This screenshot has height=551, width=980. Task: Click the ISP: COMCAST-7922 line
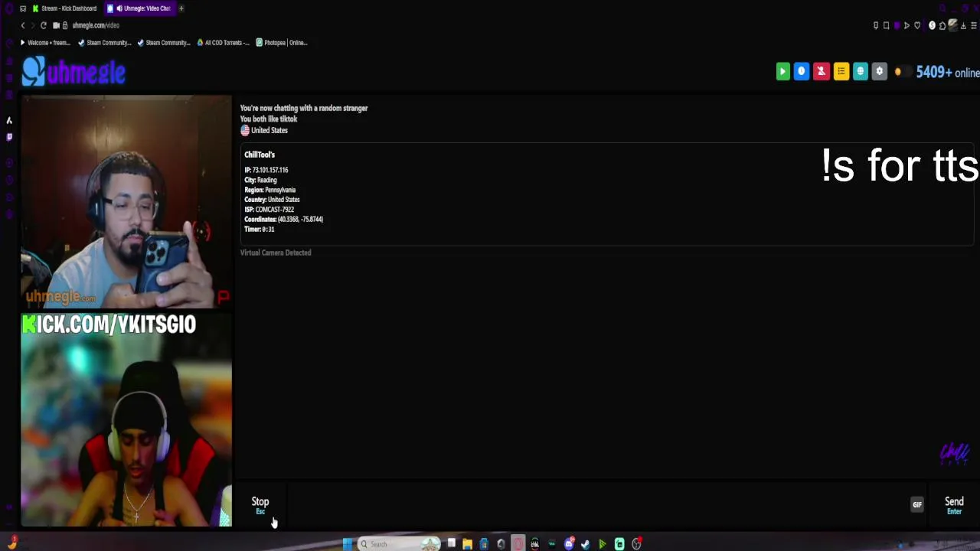(269, 209)
